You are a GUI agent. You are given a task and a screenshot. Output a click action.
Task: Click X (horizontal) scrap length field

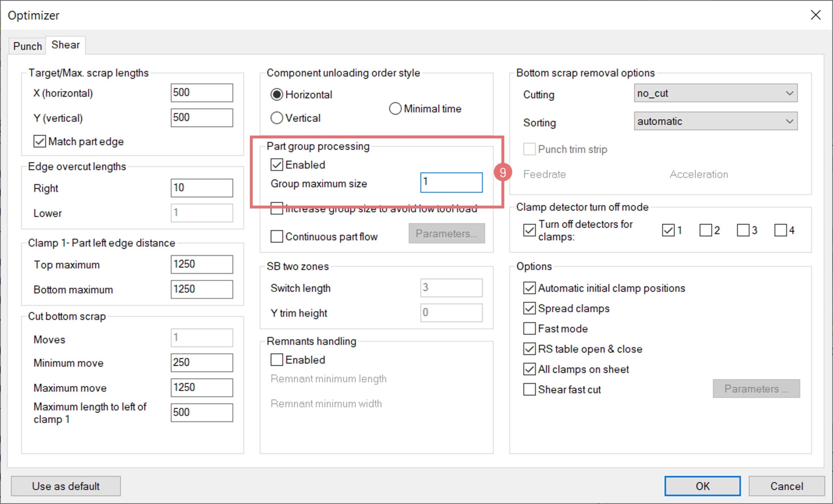point(201,93)
